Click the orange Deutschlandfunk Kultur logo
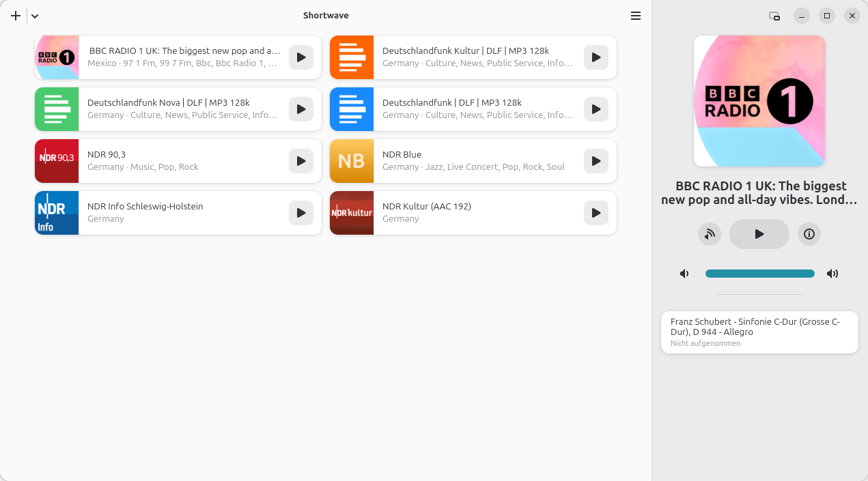 [x=352, y=57]
